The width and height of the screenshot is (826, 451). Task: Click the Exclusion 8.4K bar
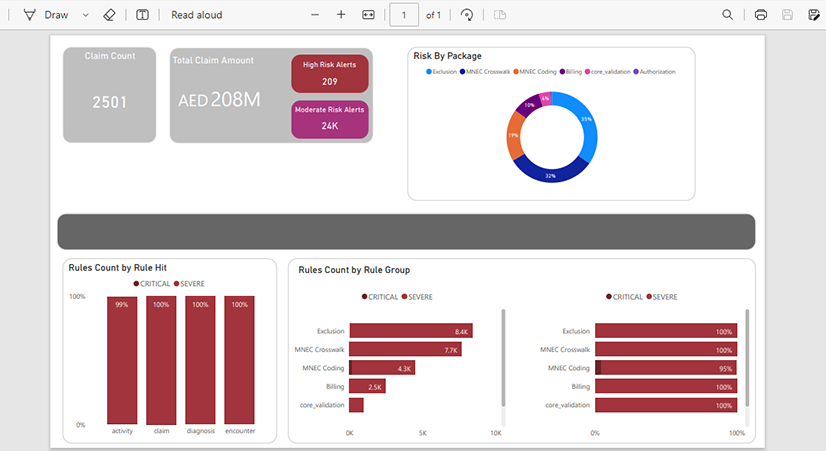coord(410,331)
